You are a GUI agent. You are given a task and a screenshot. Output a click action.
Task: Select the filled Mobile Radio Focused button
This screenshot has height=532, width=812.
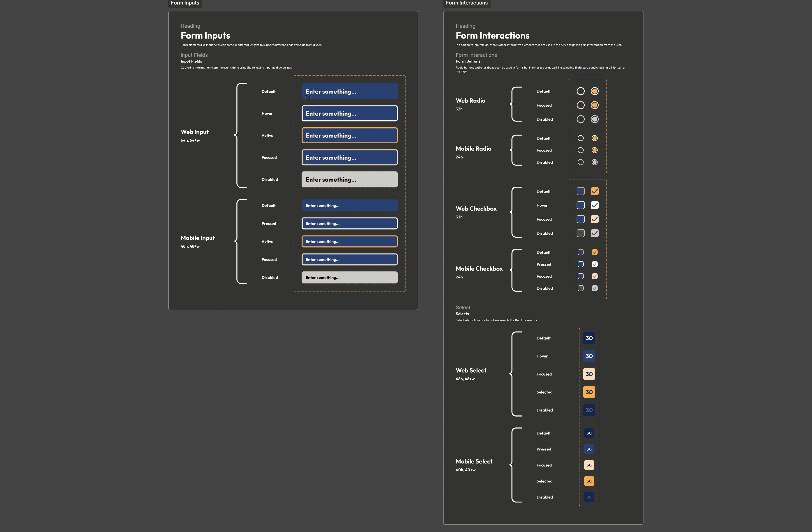click(x=594, y=150)
